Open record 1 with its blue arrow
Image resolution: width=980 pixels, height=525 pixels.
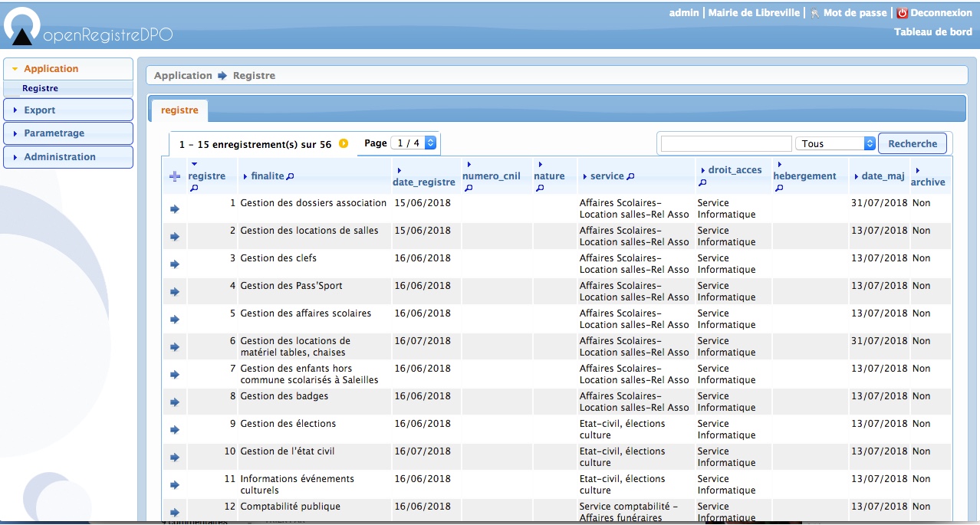point(175,209)
